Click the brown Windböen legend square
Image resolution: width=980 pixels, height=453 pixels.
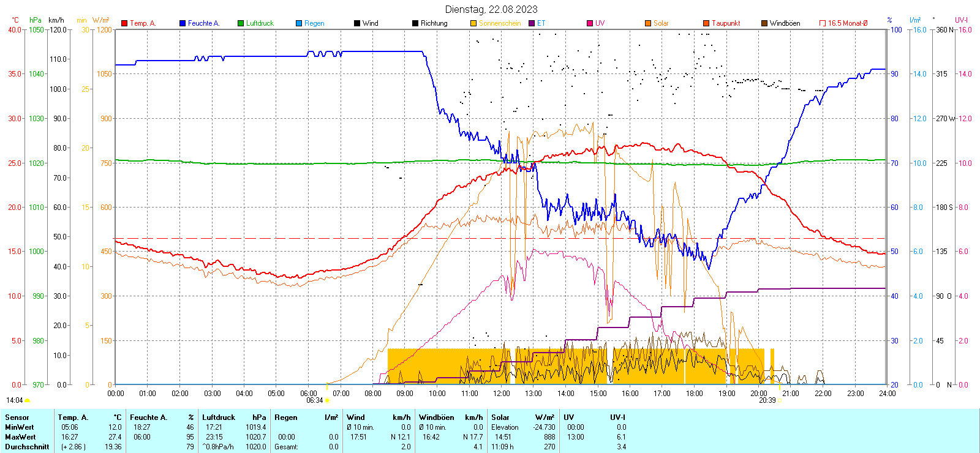point(764,23)
